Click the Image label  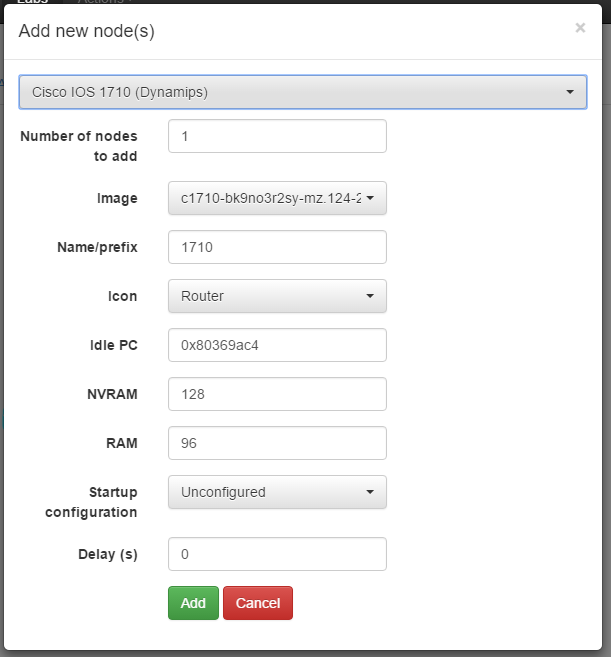pyautogui.click(x=117, y=198)
